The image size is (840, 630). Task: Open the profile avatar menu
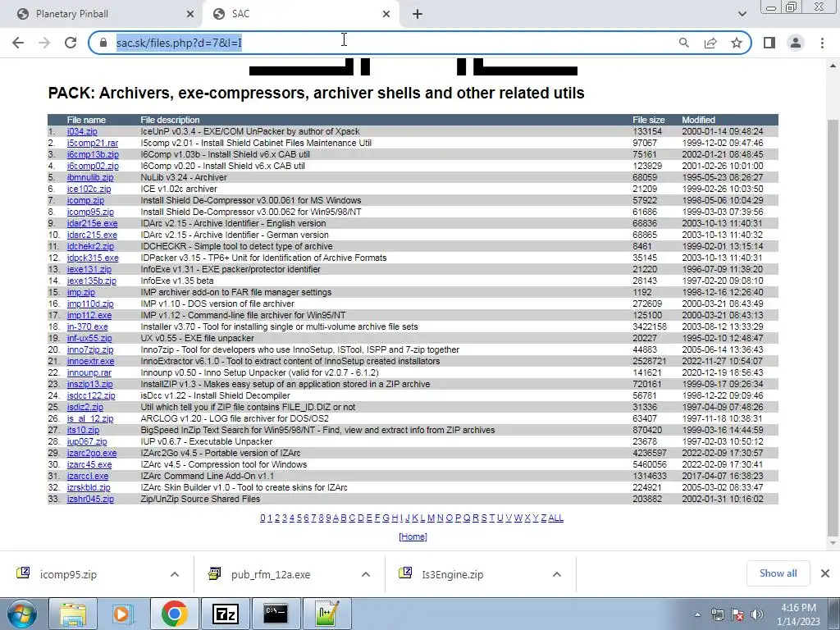796,43
